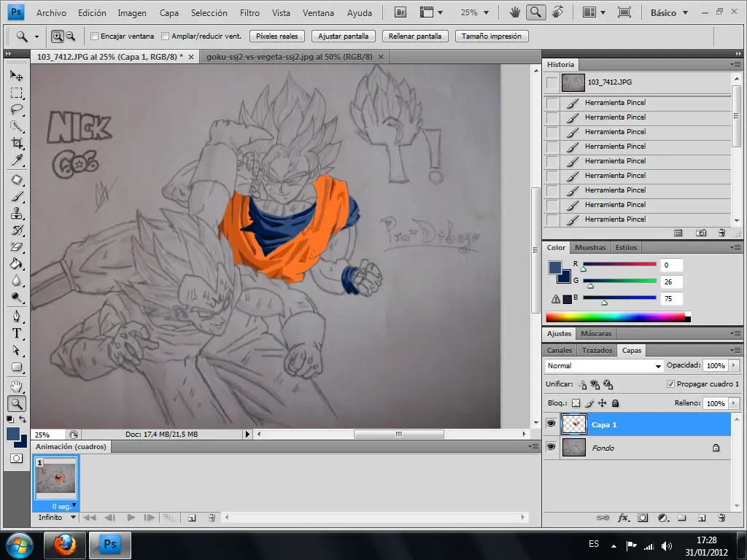Enable Encajar ventana checkbox
This screenshot has width=747, height=560.
click(94, 36)
